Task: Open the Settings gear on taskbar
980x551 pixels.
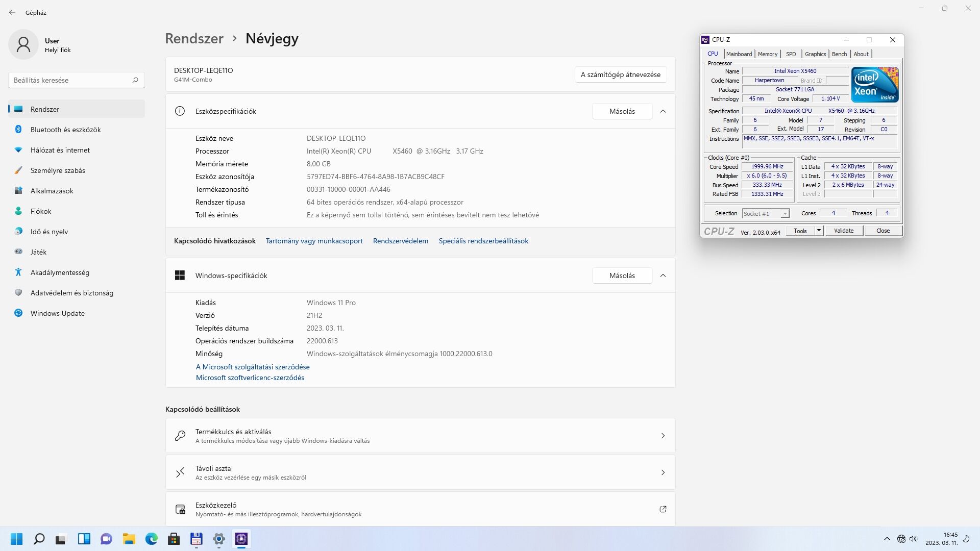Action: (x=219, y=539)
